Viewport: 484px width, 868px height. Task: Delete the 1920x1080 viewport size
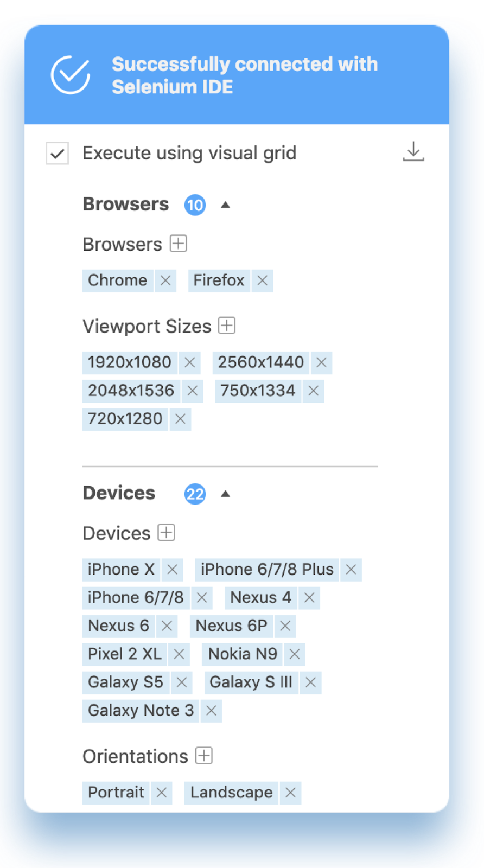[189, 362]
